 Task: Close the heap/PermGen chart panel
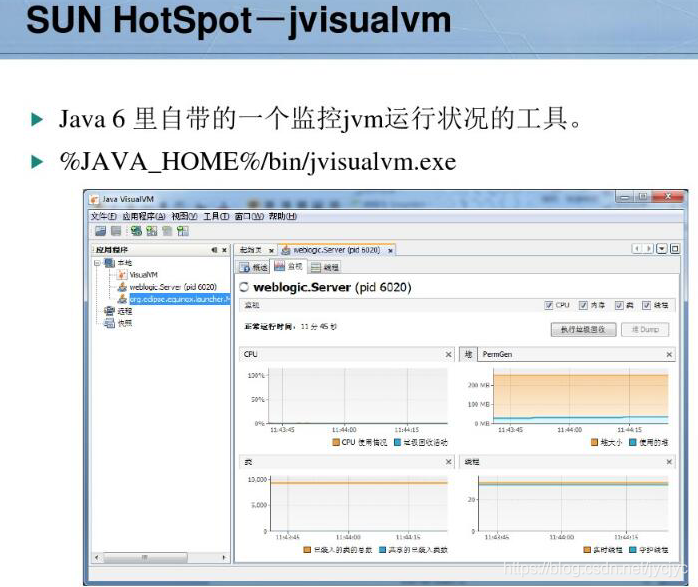coord(669,354)
